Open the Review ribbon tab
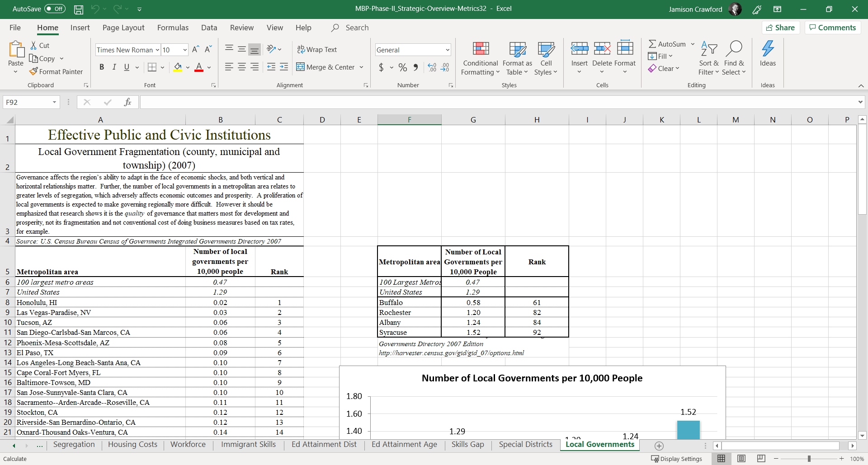The width and height of the screenshot is (868, 465). [x=242, y=28]
